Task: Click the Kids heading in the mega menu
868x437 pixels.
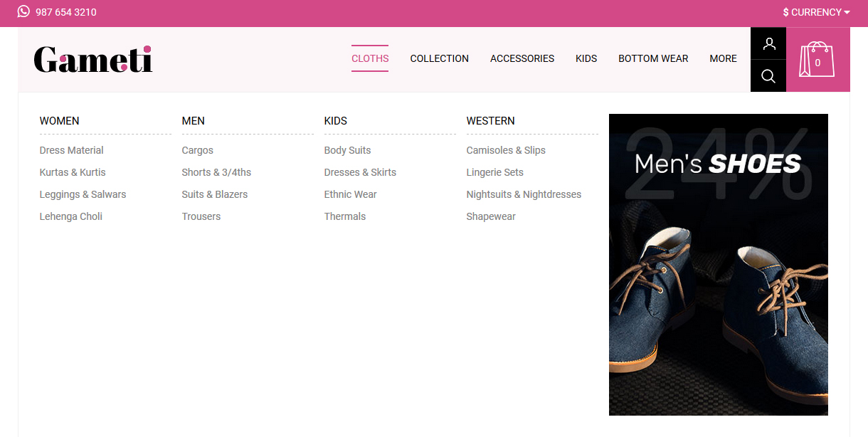Action: coord(336,121)
